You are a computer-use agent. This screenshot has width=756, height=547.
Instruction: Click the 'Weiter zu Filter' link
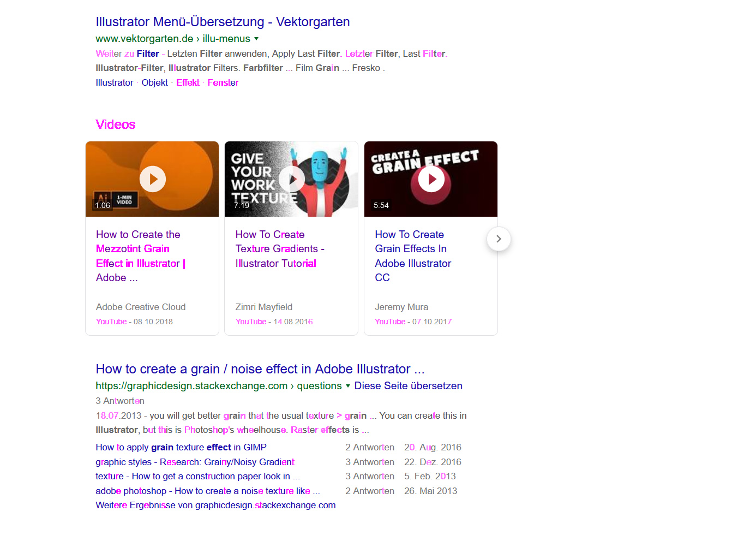(127, 53)
